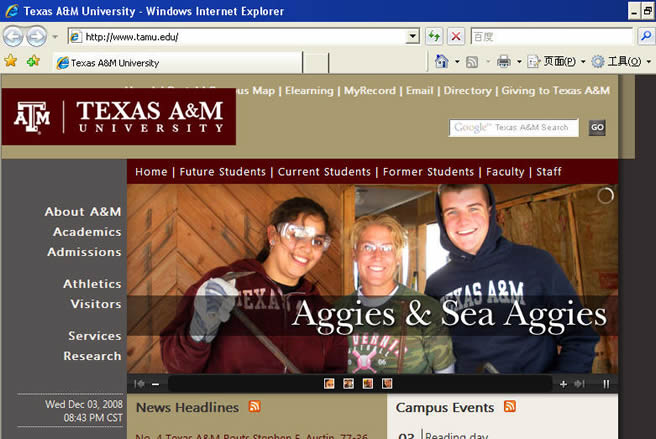
Task: Select Former Students in the nav
Action: pos(428,172)
